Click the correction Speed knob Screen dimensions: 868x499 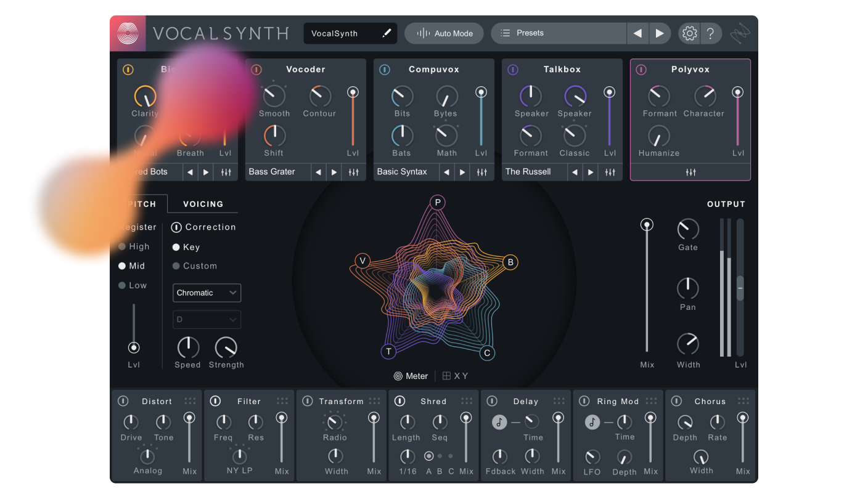[x=188, y=348]
